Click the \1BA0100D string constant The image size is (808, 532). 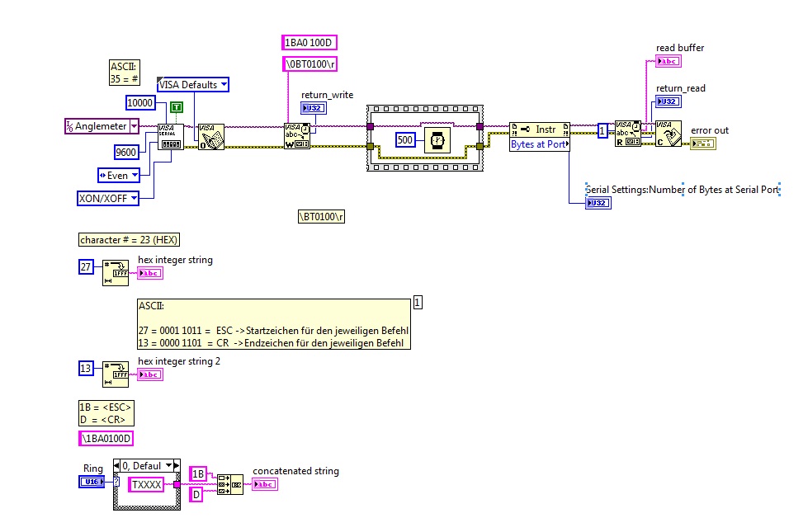pos(106,438)
